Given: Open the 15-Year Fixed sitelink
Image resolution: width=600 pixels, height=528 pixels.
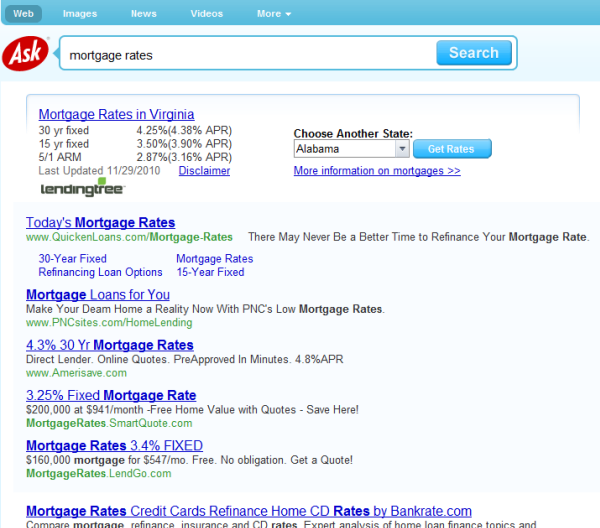Looking at the screenshot, I should (210, 272).
